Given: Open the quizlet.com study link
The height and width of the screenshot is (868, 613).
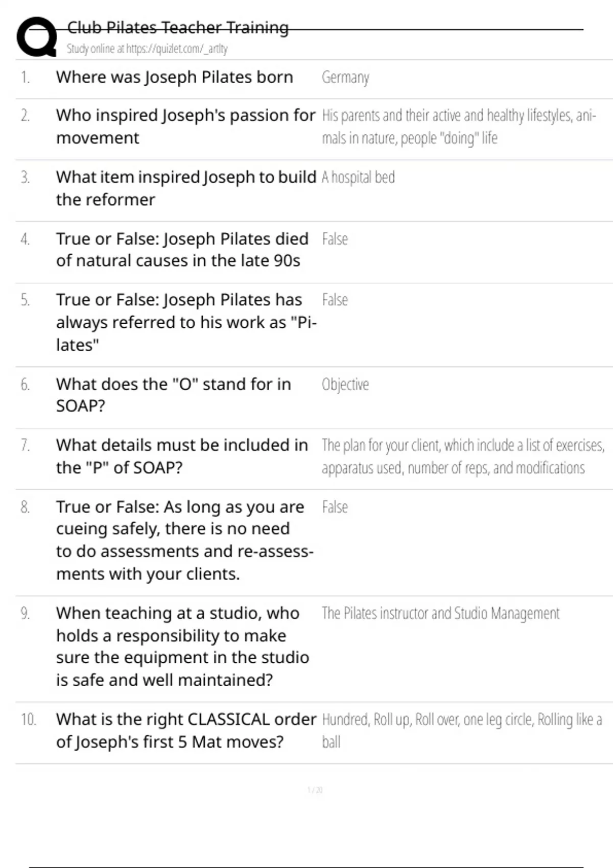Looking at the screenshot, I should [147, 49].
